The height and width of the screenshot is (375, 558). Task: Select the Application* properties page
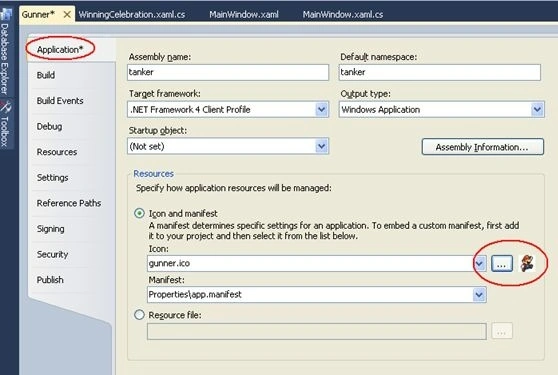60,49
